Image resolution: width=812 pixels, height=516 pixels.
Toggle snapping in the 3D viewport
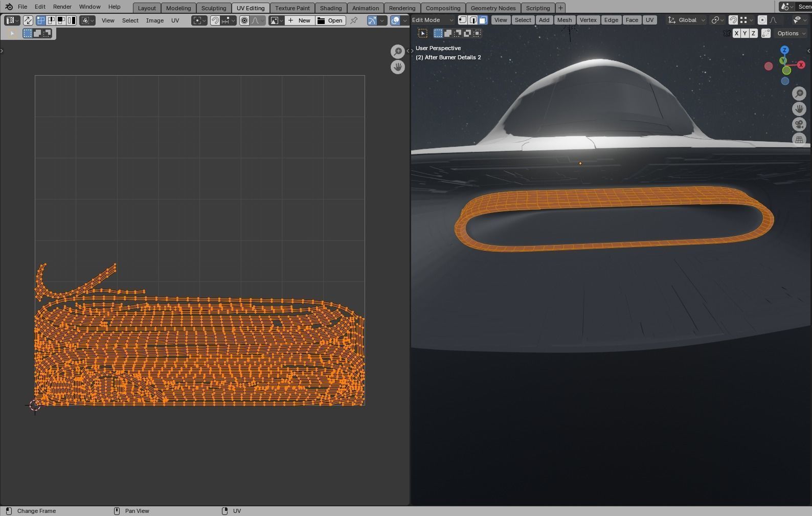pyautogui.click(x=733, y=20)
